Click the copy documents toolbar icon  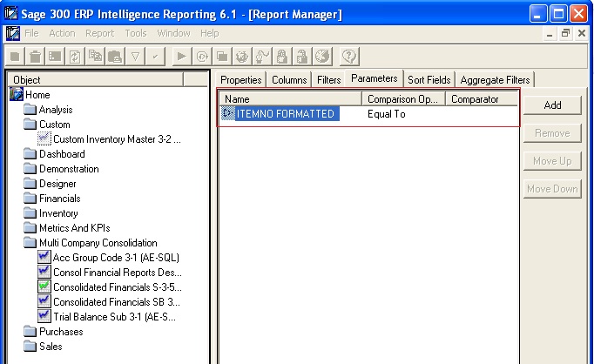[95, 57]
